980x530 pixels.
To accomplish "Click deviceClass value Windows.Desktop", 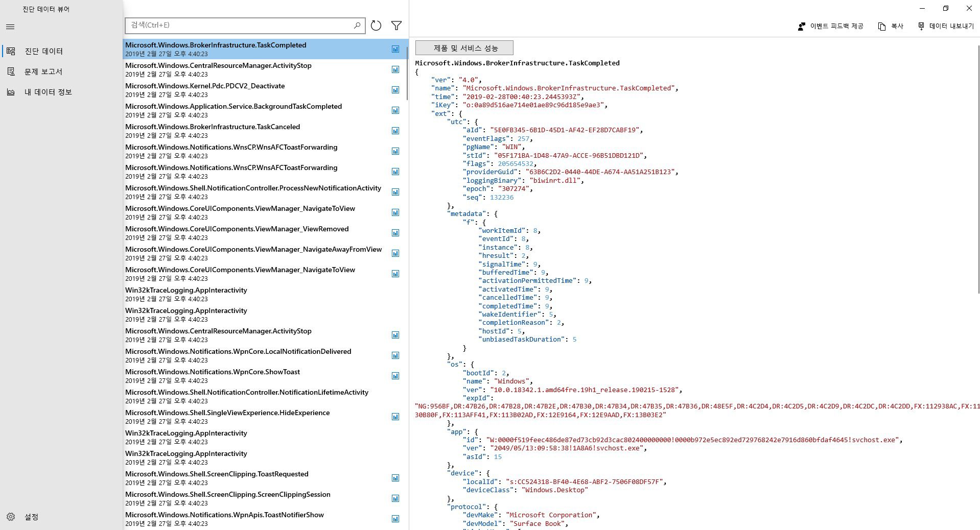I will tap(554, 490).
